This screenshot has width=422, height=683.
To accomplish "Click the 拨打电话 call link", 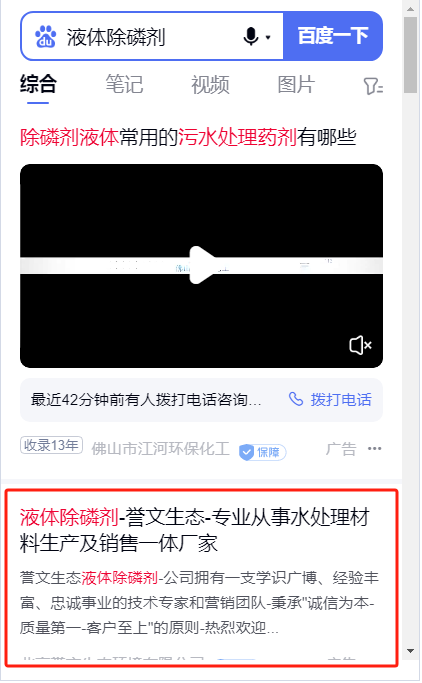I will coord(341,399).
